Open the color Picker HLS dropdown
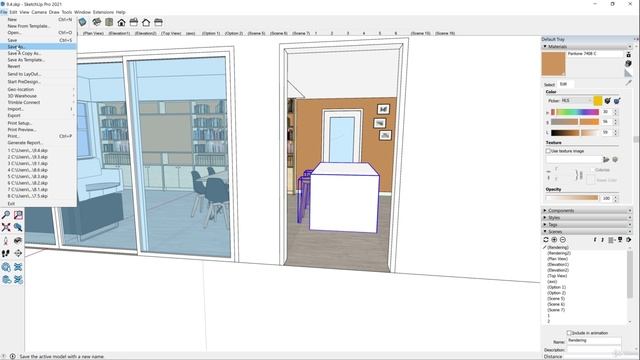This screenshot has height=360, width=640. 577,100
